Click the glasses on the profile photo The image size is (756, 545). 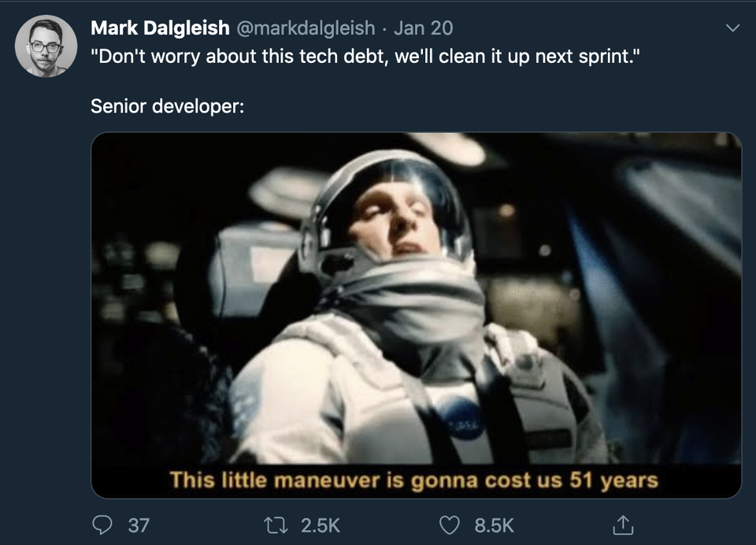(46, 47)
